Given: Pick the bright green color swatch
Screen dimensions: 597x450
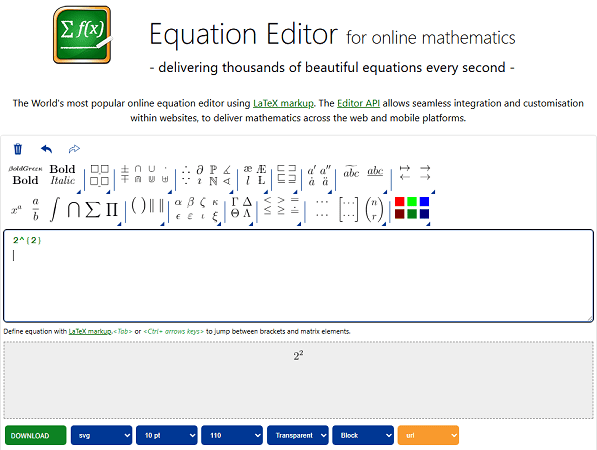Looking at the screenshot, I should tap(412, 201).
